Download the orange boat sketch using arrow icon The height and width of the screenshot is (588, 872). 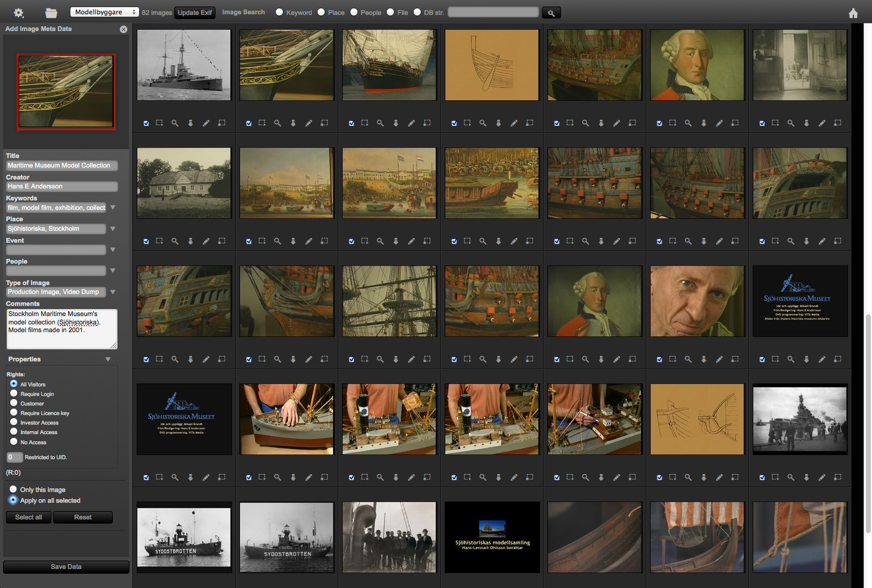(498, 123)
